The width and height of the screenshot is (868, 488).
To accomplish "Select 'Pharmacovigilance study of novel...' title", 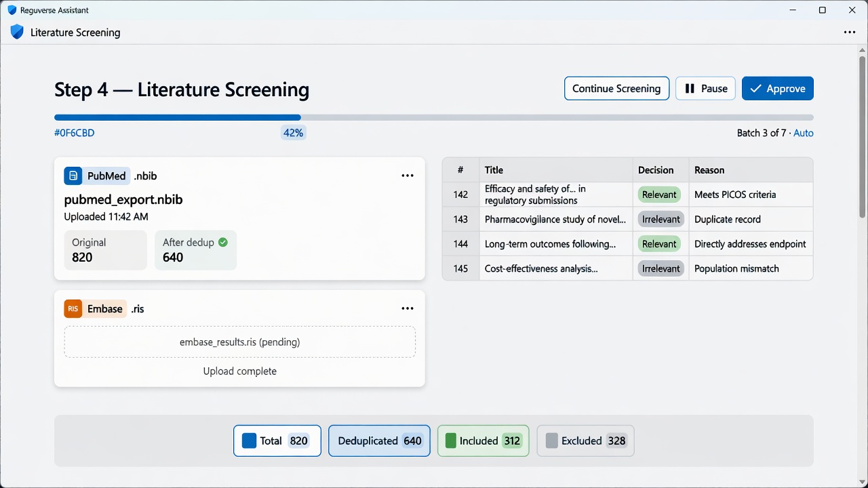I will (x=555, y=220).
